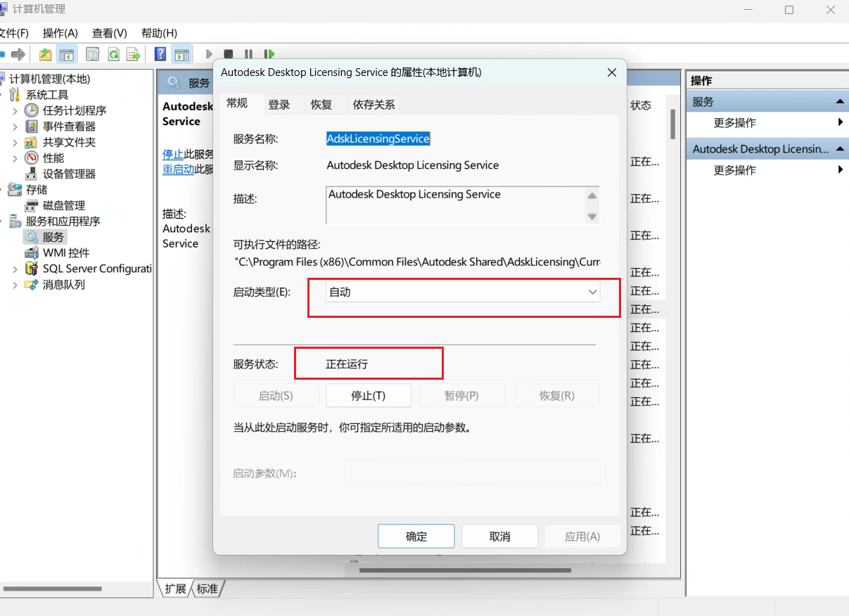The width and height of the screenshot is (849, 616).
Task: Click the start service play icon
Action: (209, 54)
